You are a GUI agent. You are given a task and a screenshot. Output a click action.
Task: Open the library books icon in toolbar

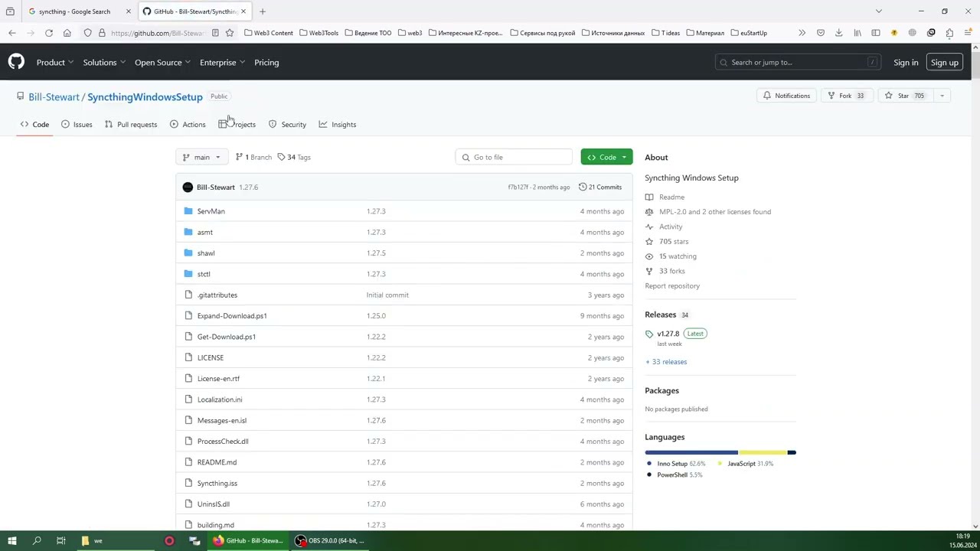(857, 33)
